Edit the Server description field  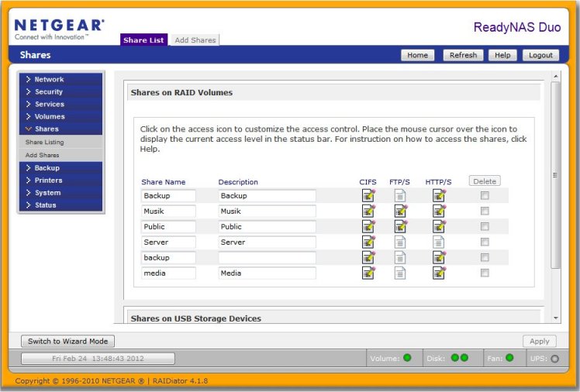point(267,242)
